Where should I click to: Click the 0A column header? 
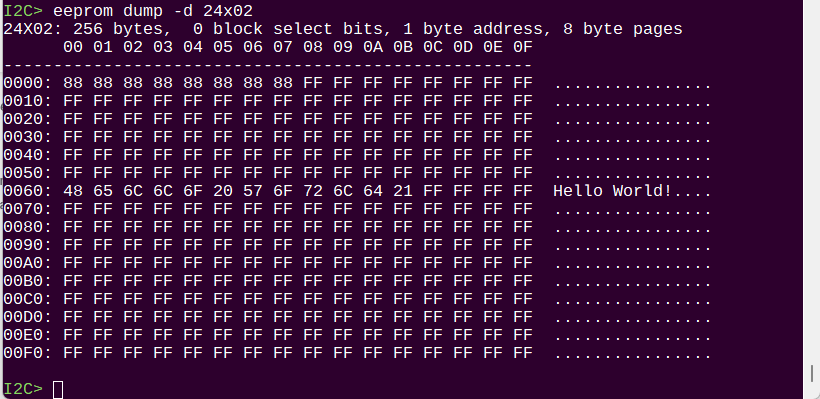[373, 47]
